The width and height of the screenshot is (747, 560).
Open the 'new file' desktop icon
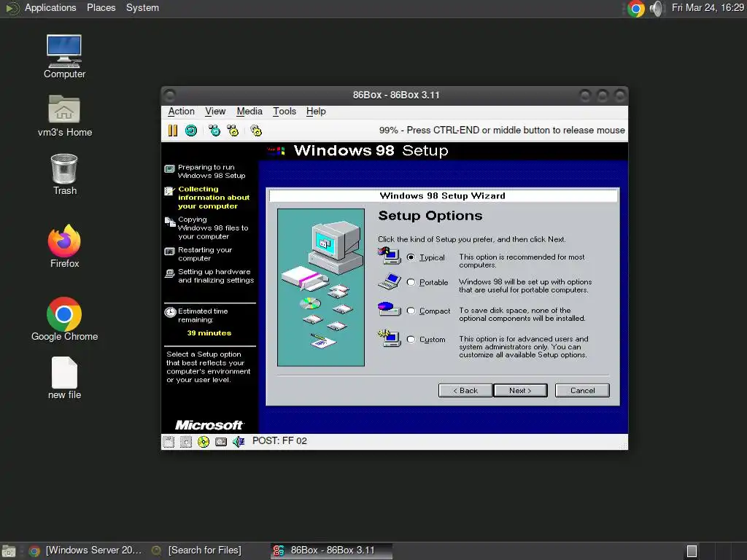pos(64,378)
